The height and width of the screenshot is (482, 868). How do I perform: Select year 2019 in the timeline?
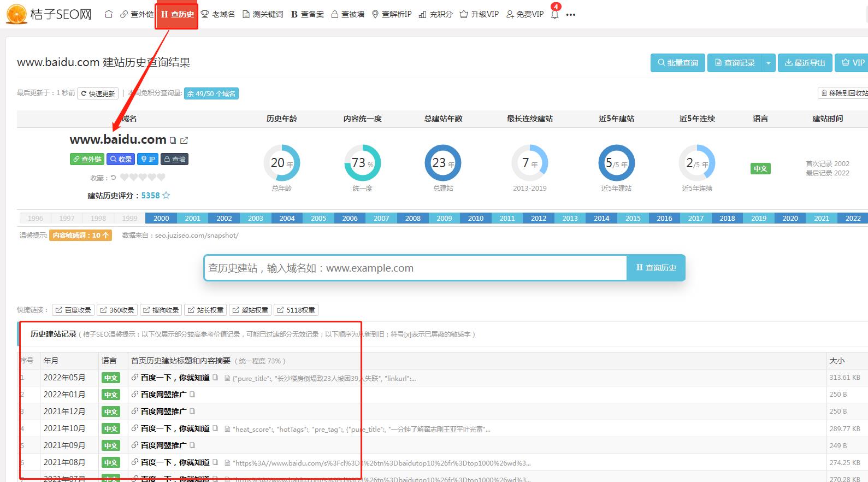[x=759, y=218]
